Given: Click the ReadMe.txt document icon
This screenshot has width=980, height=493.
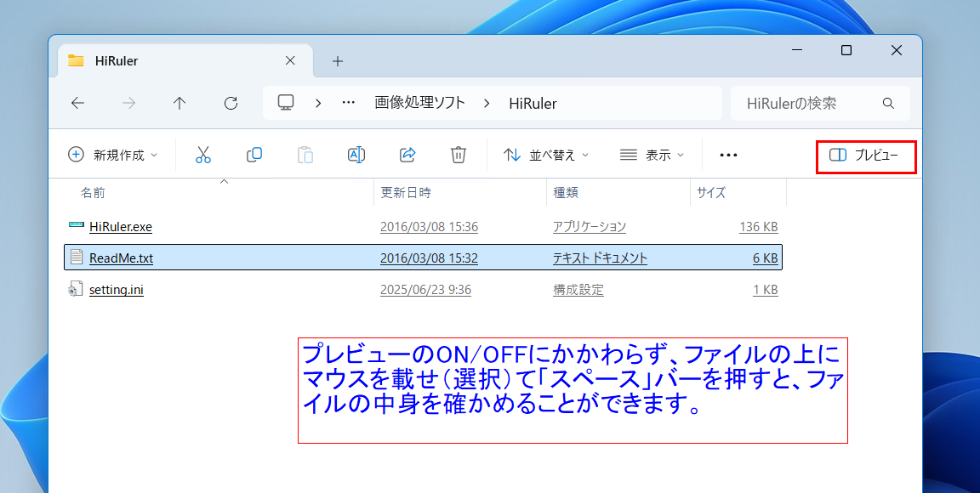Looking at the screenshot, I should click(77, 257).
